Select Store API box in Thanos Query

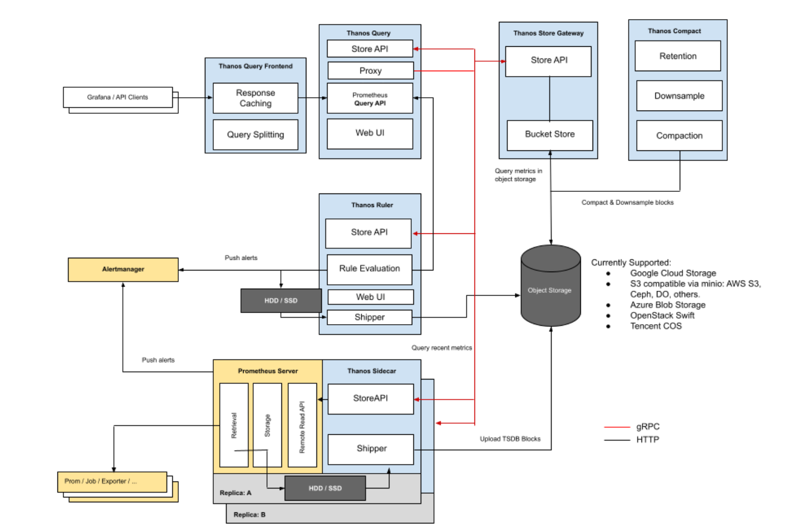click(370, 48)
